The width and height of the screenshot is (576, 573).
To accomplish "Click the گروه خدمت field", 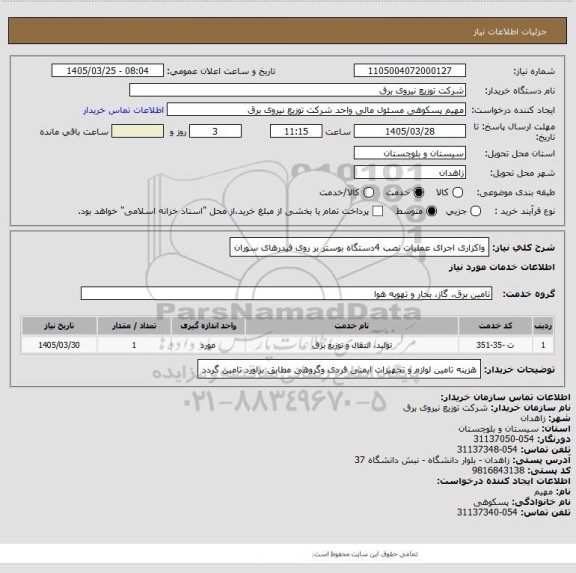I will click(286, 293).
